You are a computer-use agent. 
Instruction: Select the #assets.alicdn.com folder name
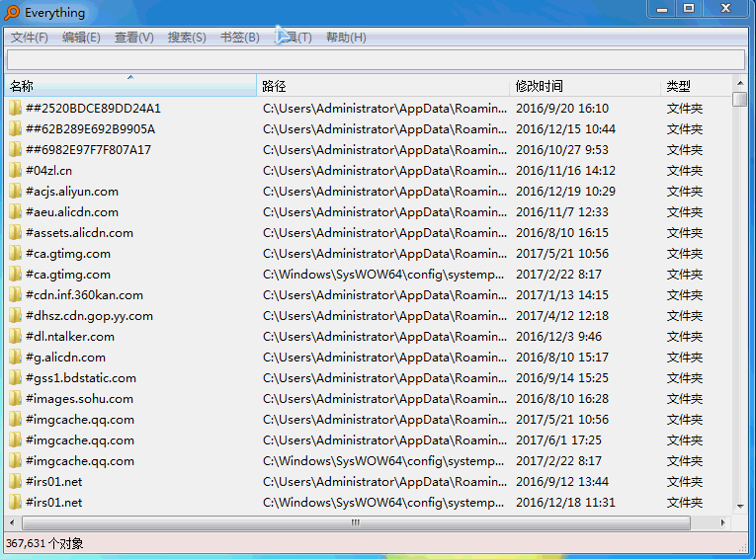tap(80, 233)
